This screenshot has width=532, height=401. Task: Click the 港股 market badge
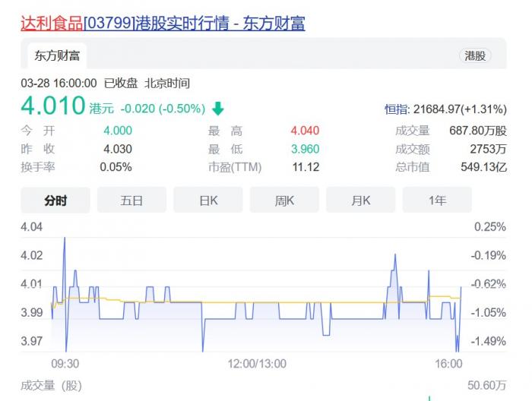pyautogui.click(x=475, y=55)
